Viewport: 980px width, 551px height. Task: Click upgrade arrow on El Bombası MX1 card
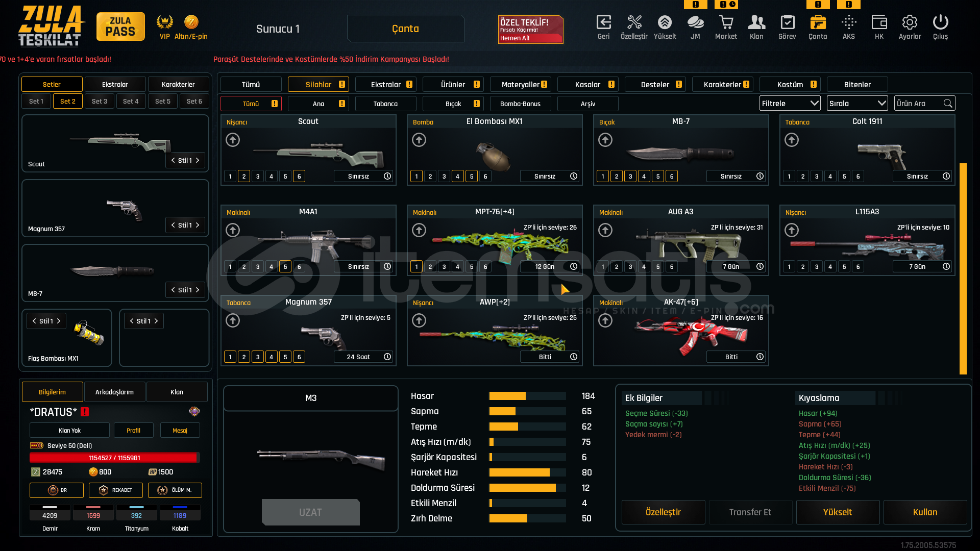(419, 140)
